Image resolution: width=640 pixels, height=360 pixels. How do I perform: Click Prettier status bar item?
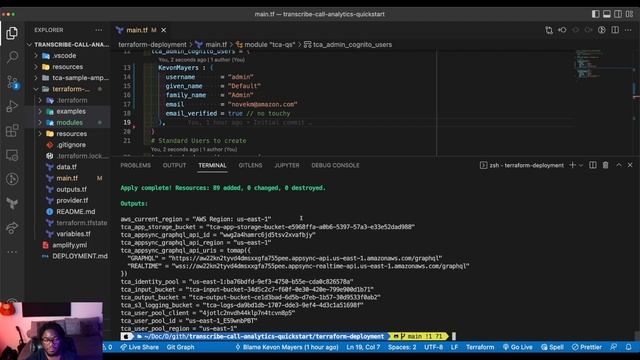[x=587, y=347]
